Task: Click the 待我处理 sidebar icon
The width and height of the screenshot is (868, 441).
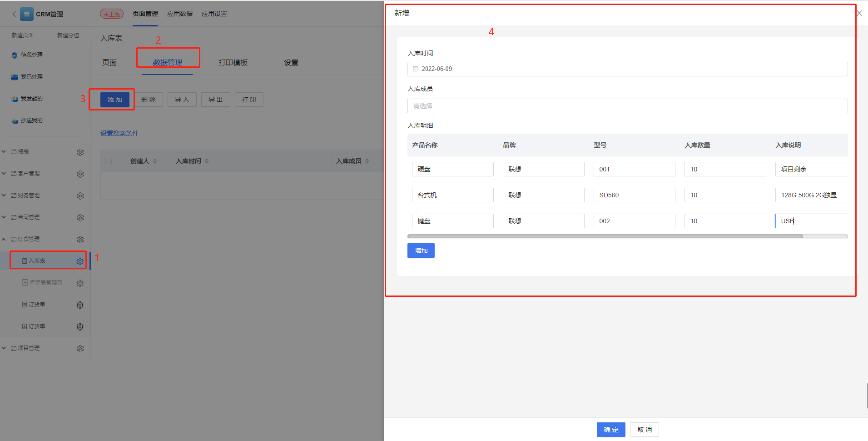Action: [15, 55]
